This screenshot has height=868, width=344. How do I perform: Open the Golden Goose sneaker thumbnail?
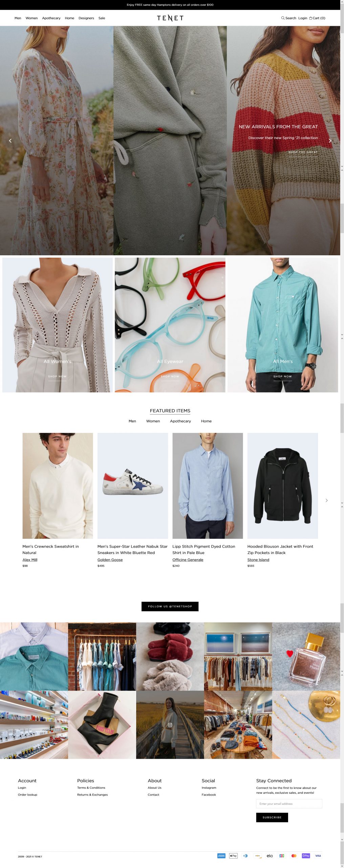[133, 486]
